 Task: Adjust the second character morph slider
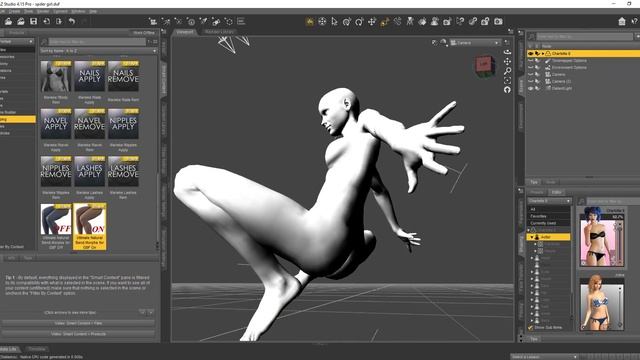click(x=619, y=306)
